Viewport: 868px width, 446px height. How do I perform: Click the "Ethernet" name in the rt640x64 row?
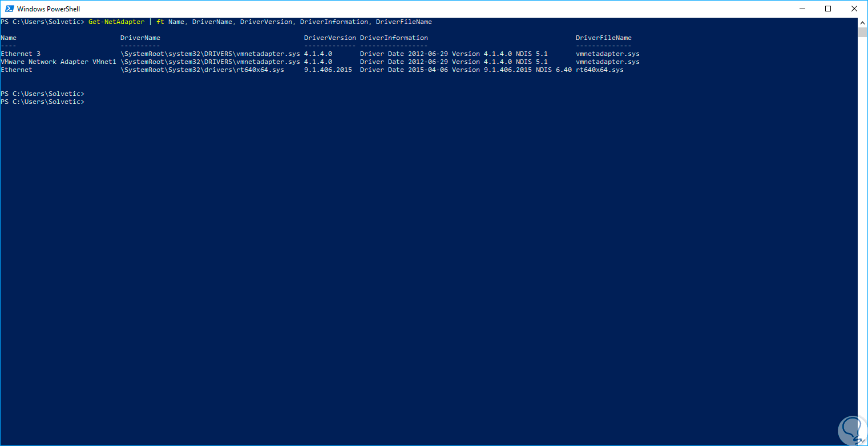pyautogui.click(x=17, y=70)
